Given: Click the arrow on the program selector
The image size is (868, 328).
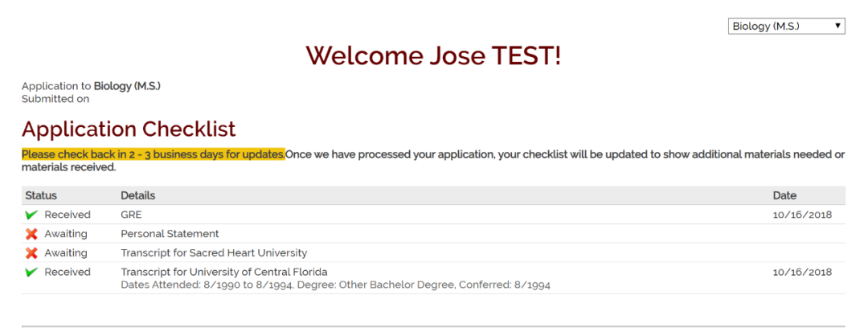Looking at the screenshot, I should 838,27.
